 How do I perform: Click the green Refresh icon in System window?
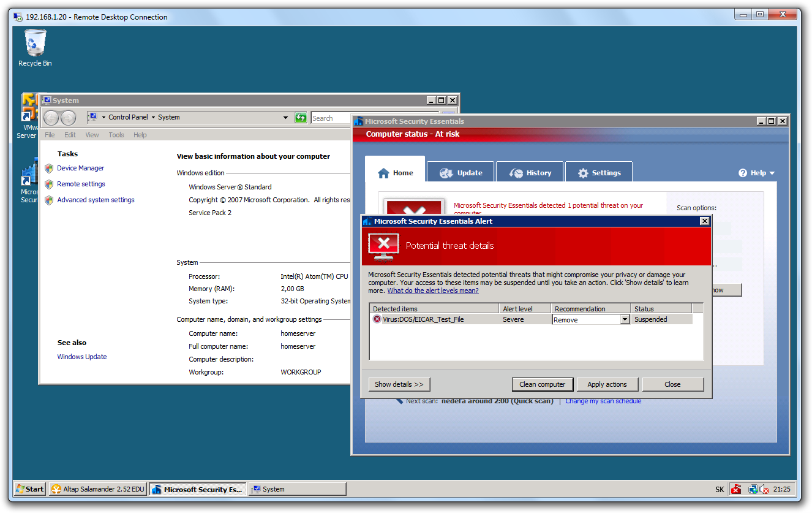point(301,118)
